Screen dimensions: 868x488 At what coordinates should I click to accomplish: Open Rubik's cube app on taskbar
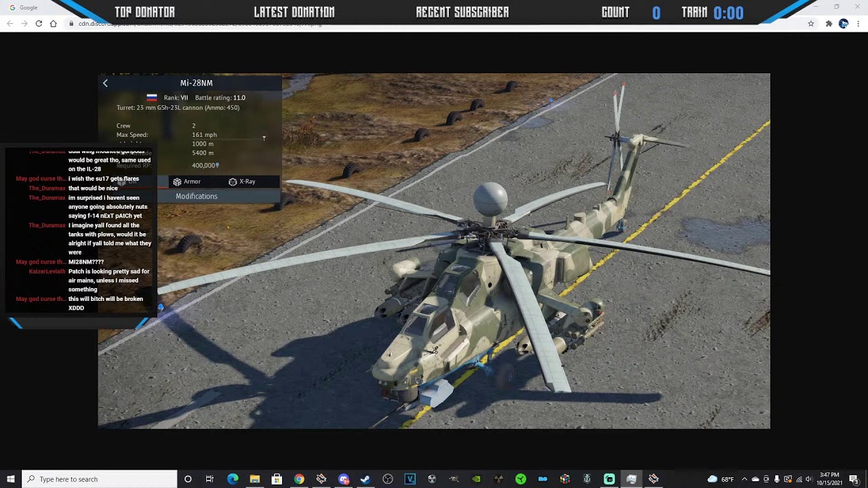coord(565,479)
